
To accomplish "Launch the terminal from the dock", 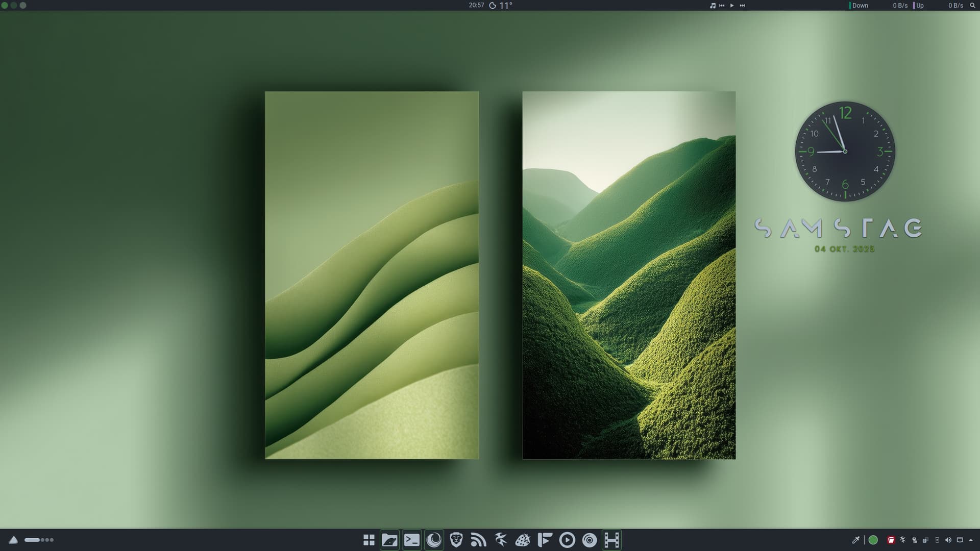I will [412, 540].
